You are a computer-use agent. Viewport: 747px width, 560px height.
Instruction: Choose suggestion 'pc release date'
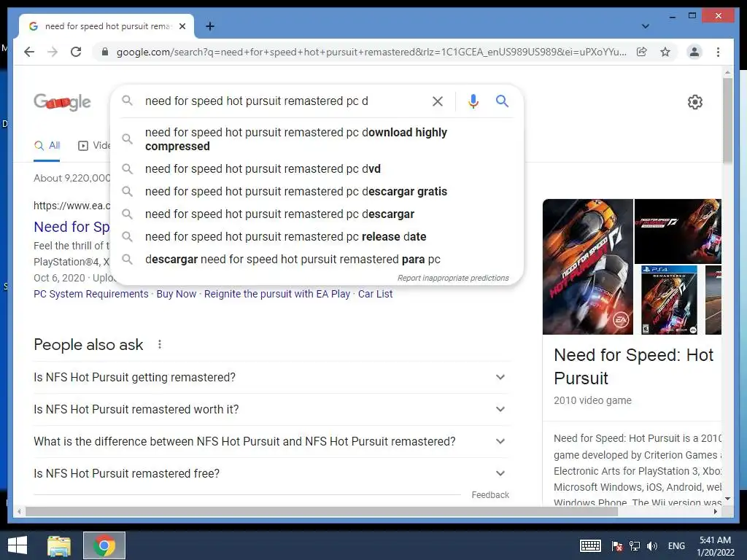[317, 237]
